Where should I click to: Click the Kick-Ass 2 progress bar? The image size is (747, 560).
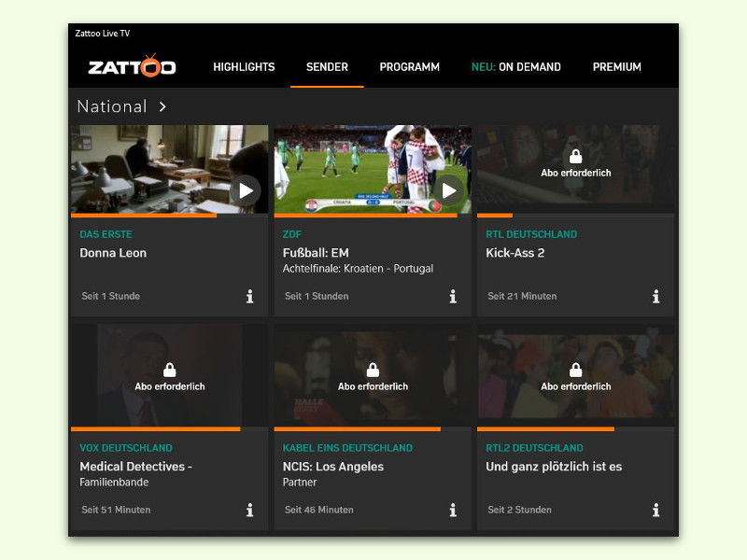pos(575,216)
